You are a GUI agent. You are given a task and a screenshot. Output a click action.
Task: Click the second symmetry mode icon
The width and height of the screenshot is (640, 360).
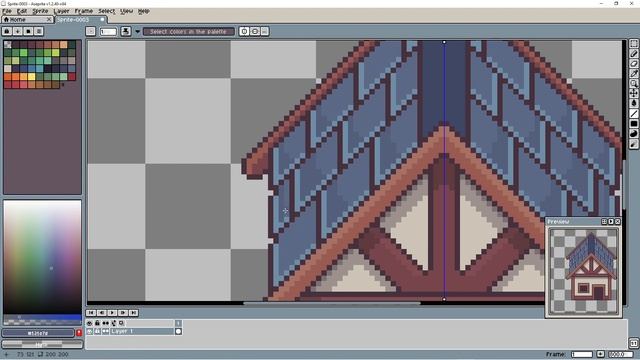coord(255,31)
